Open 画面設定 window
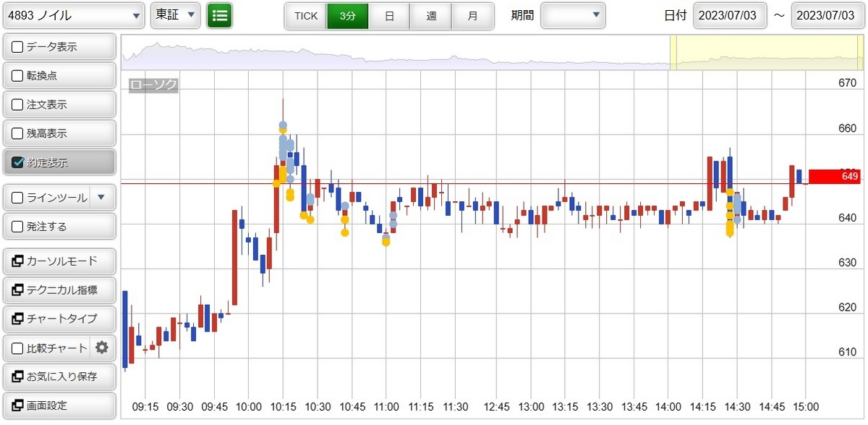Image resolution: width=868 pixels, height=425 pixels. 59,405
